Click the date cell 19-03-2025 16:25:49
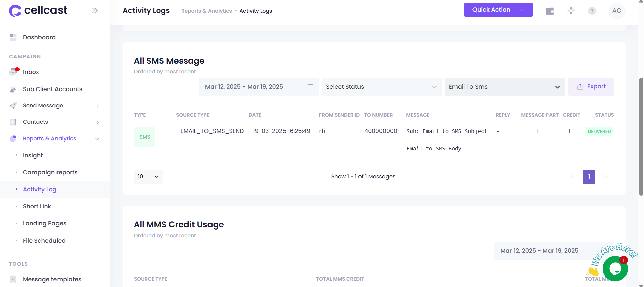Viewport: 644px width, 287px height. (281, 131)
